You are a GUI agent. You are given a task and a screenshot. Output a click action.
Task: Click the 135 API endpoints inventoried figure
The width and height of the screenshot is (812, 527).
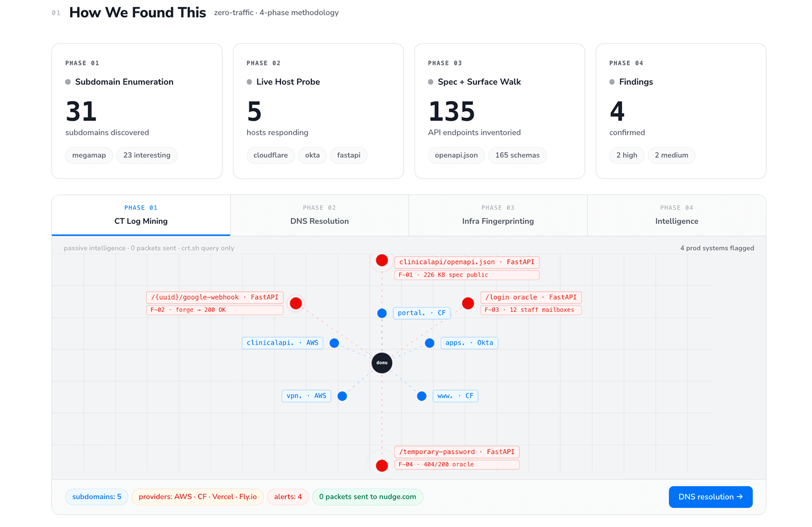click(452, 111)
